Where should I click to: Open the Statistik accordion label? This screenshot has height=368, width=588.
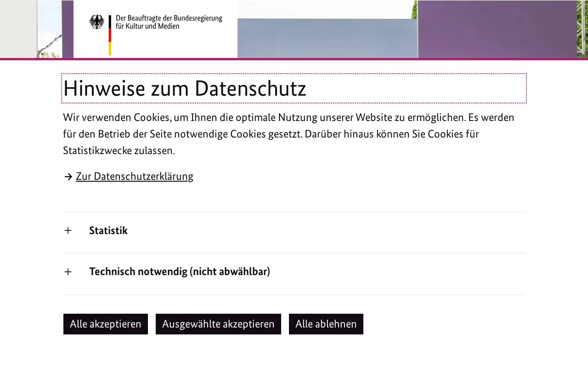click(x=108, y=230)
